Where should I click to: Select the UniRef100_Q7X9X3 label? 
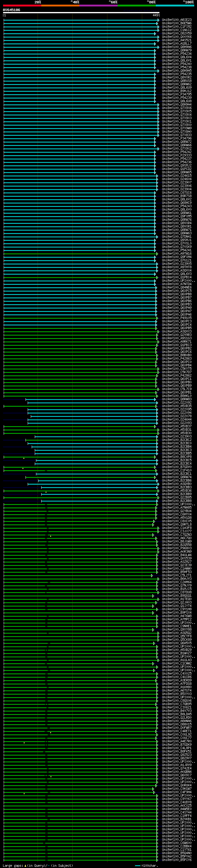coord(177,118)
